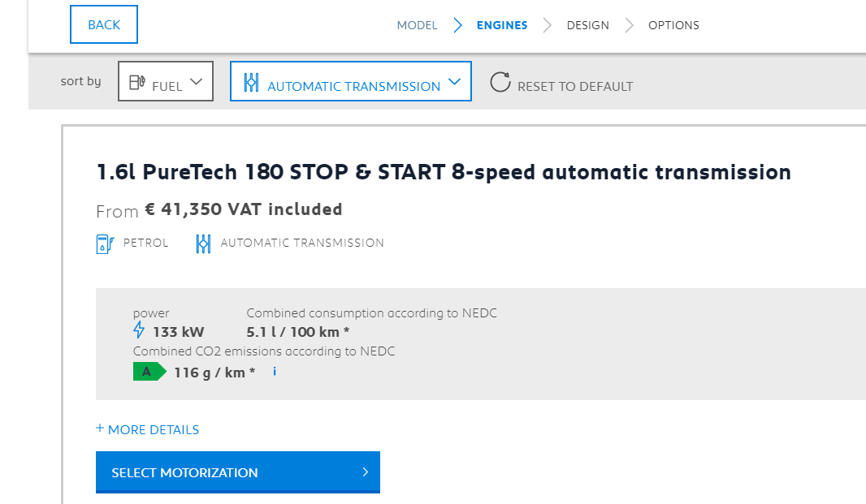866x504 pixels.
Task: Click the 133 kW power value
Action: tap(179, 332)
